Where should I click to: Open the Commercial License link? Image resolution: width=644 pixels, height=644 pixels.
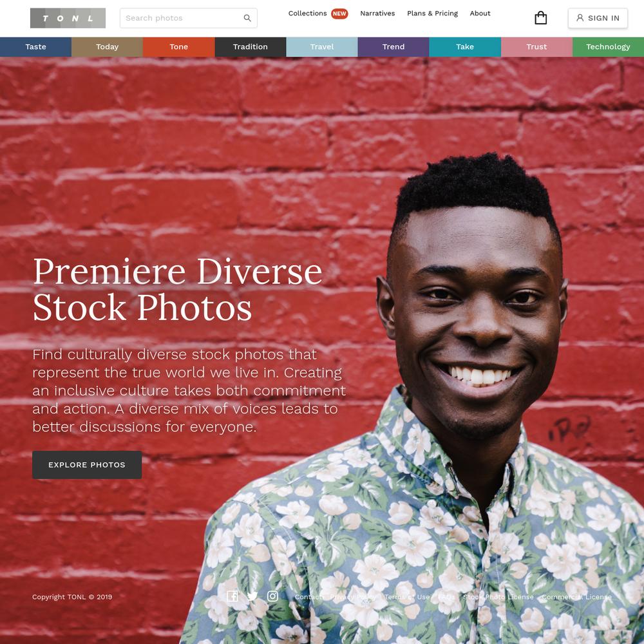pyautogui.click(x=576, y=597)
